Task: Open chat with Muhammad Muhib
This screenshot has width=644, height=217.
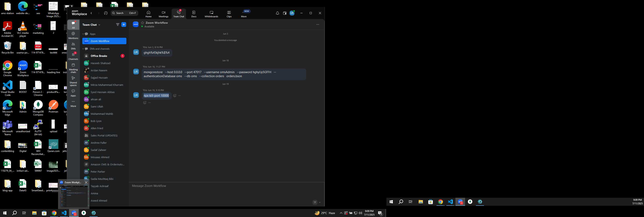Action: (104, 114)
